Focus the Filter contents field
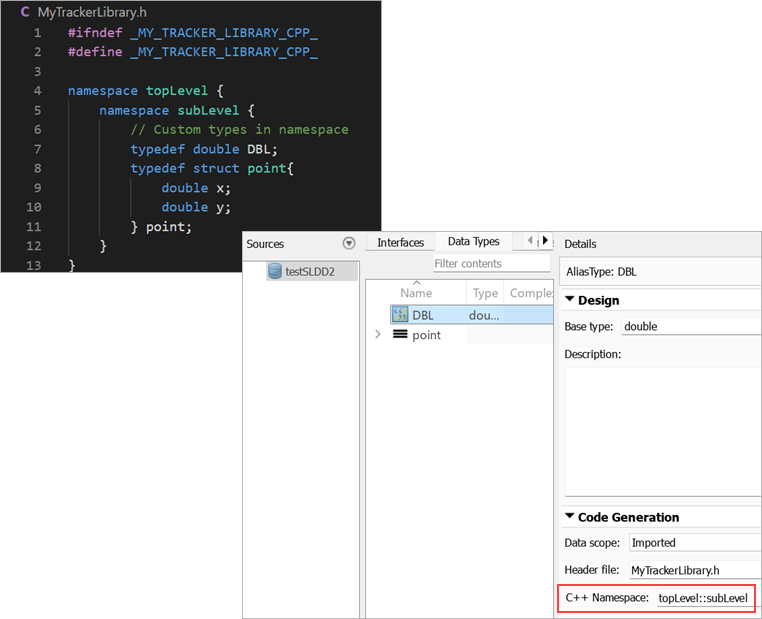The width and height of the screenshot is (762, 619). coord(491,263)
